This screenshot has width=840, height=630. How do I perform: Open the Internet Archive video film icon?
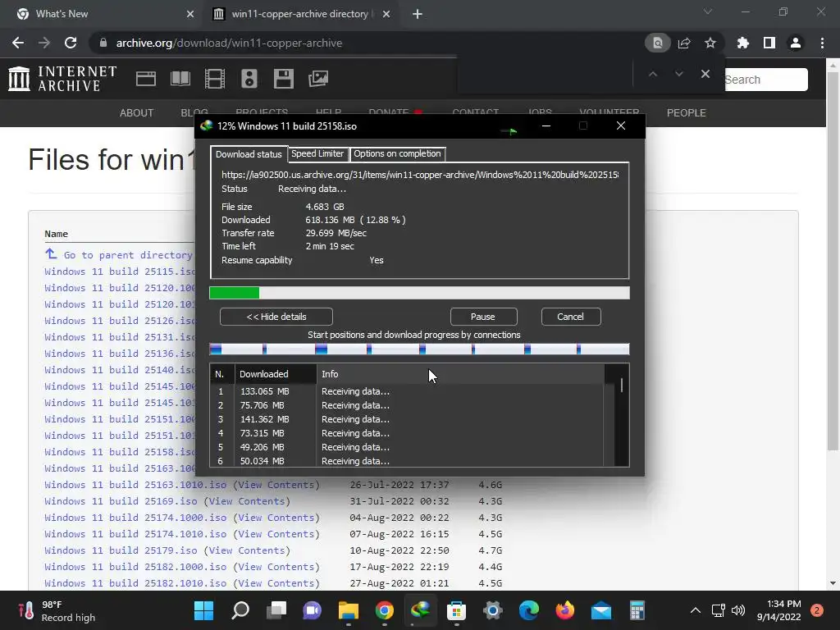pyautogui.click(x=215, y=79)
